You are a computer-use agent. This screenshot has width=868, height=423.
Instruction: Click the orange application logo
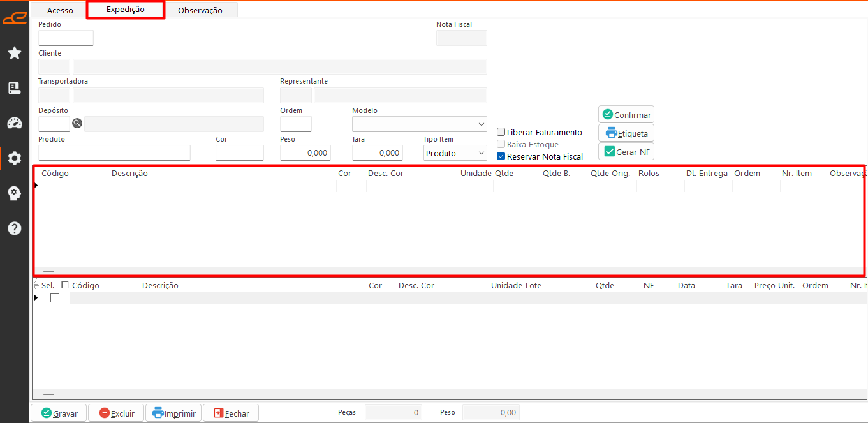click(14, 18)
